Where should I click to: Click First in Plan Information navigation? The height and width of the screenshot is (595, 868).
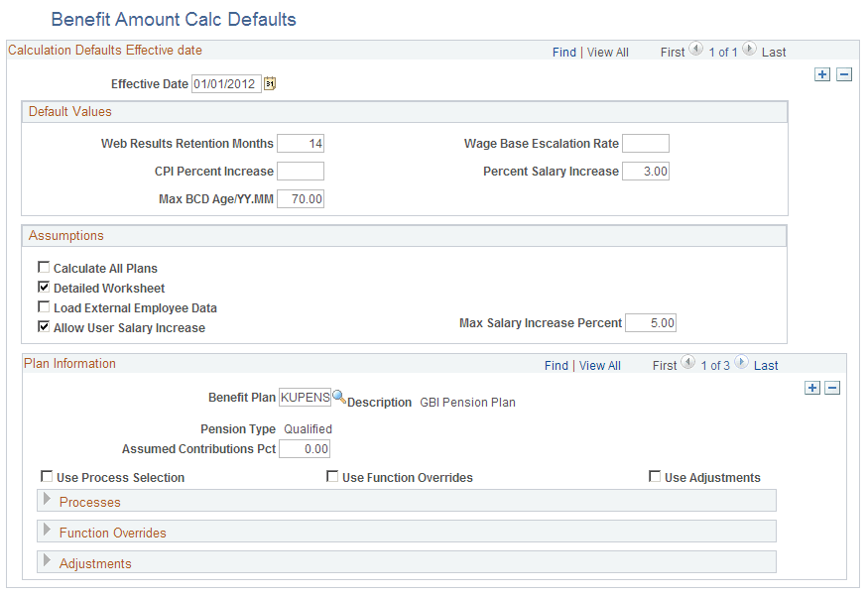click(665, 365)
